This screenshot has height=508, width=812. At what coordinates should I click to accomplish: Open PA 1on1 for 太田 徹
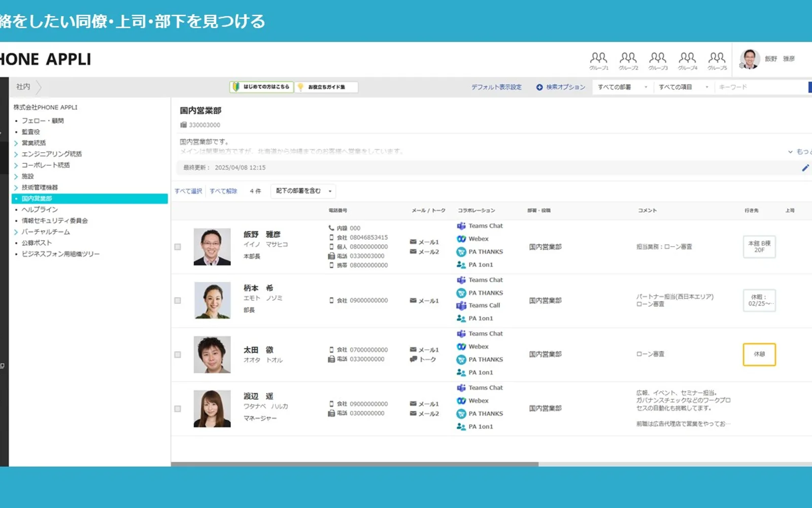[475, 372]
